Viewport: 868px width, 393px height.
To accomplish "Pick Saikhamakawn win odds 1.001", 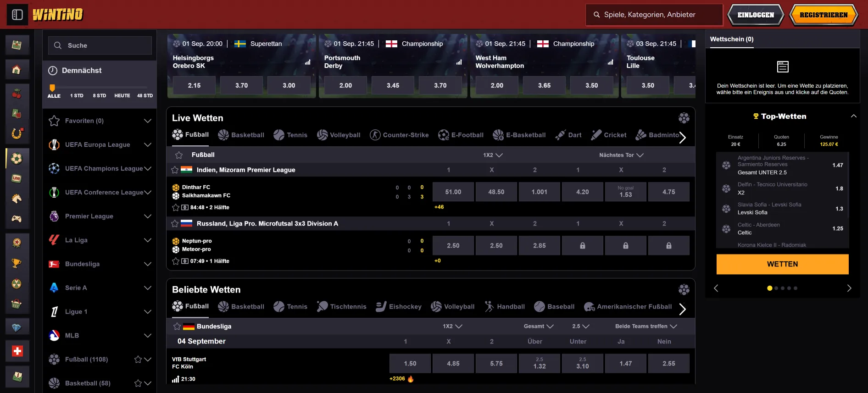I will click(540, 192).
